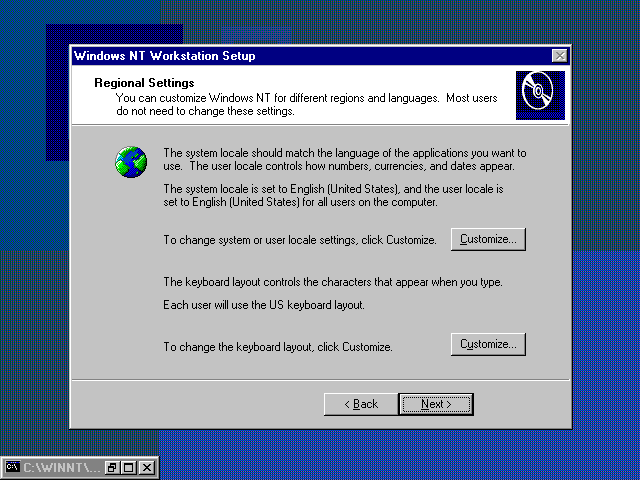
Task: Restore the minimized C:\WINNT window
Action: point(111,467)
